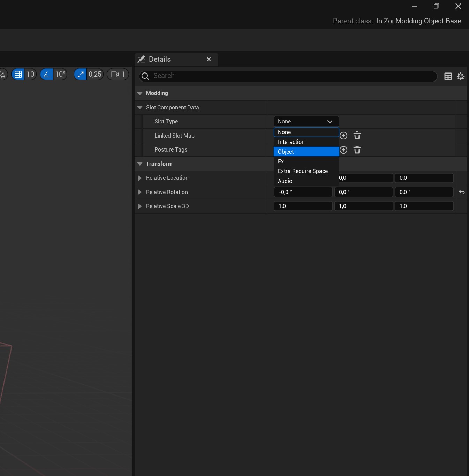Click Slot Type property label
The height and width of the screenshot is (476, 469).
pos(166,121)
